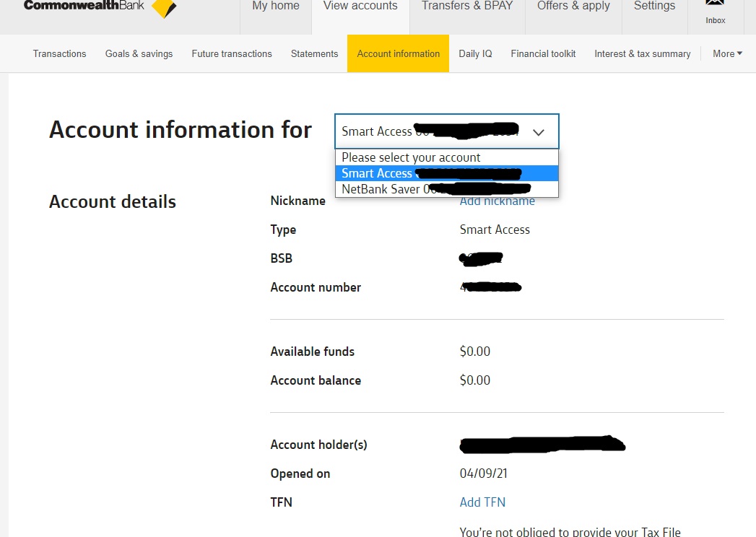This screenshot has height=537, width=756.
Task: Choose 'Please select your account' option
Action: point(446,157)
